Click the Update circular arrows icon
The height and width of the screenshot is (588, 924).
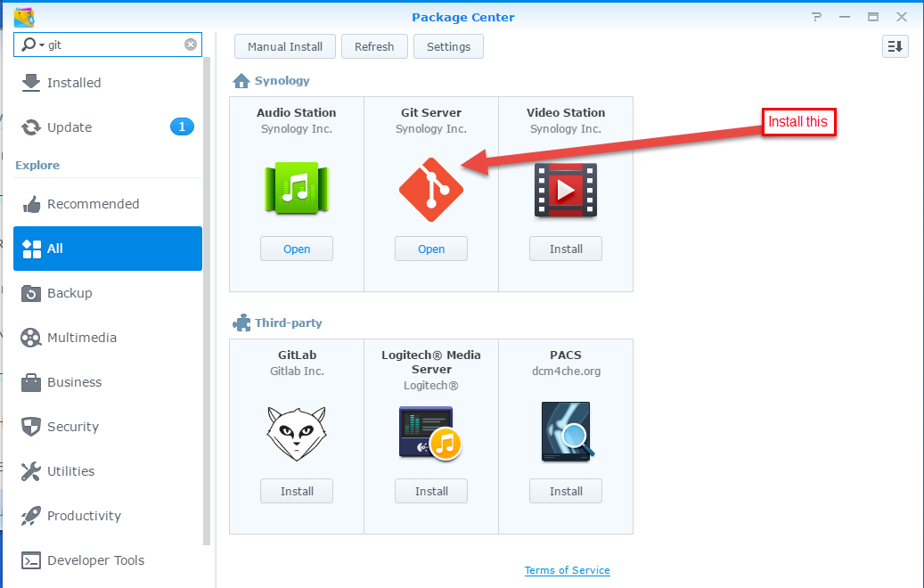pos(31,127)
